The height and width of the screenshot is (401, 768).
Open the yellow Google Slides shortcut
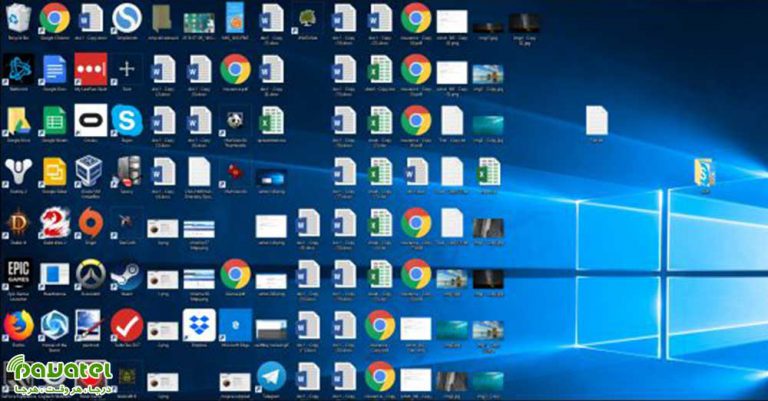tap(54, 172)
